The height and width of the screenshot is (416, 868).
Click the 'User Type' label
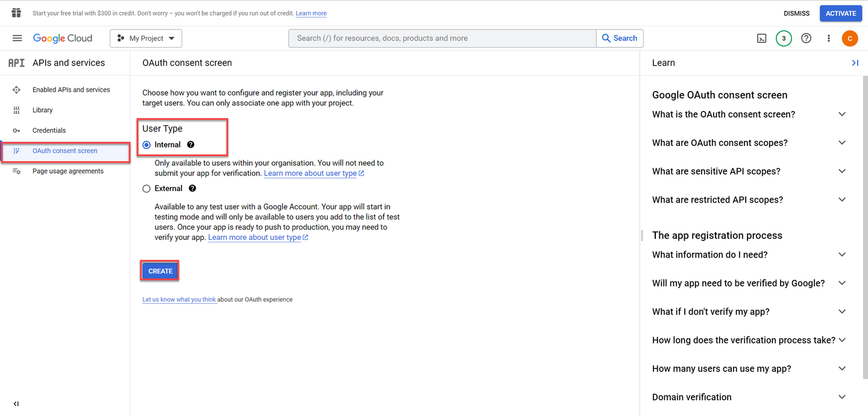point(162,128)
